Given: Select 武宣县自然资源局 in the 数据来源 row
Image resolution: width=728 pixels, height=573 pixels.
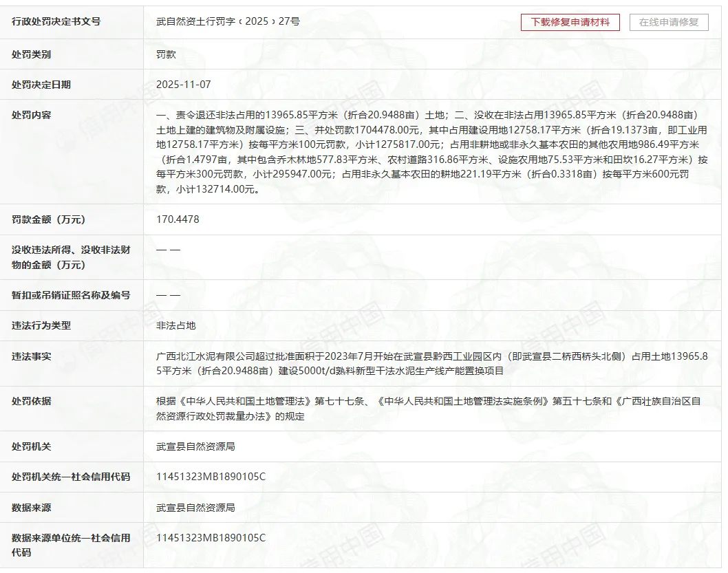Looking at the screenshot, I should coord(195,508).
